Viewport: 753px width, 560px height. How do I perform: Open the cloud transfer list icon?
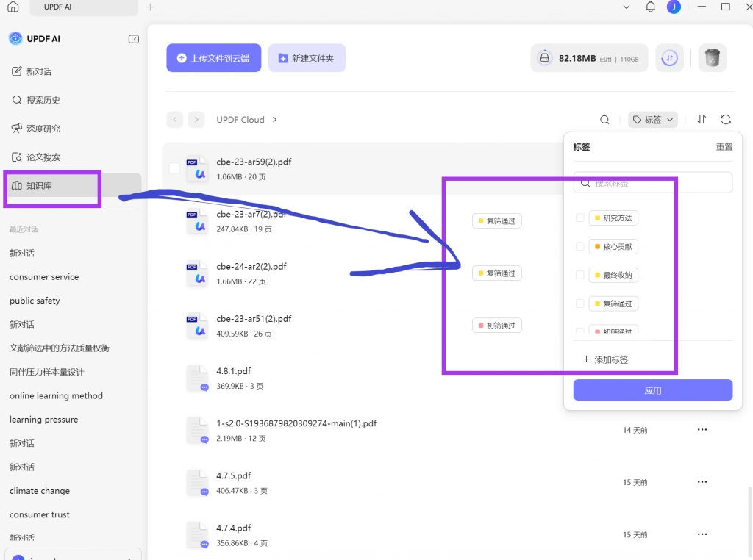coord(669,58)
